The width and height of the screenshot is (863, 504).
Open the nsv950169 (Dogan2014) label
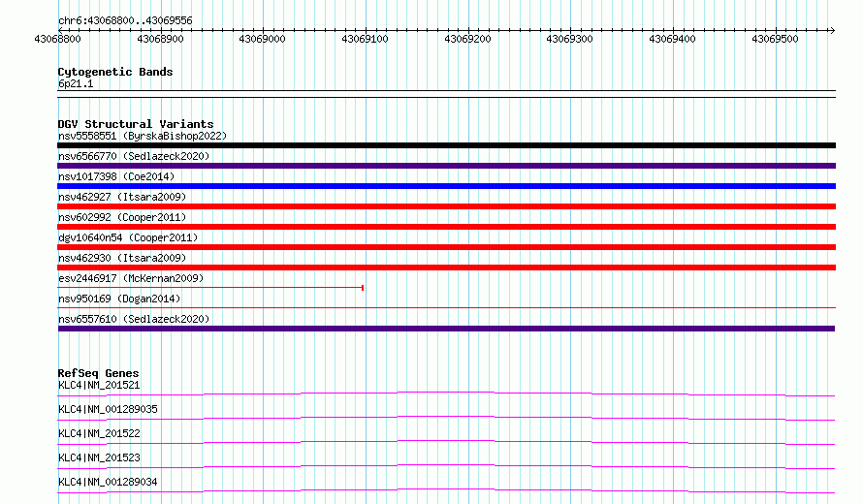(x=119, y=299)
